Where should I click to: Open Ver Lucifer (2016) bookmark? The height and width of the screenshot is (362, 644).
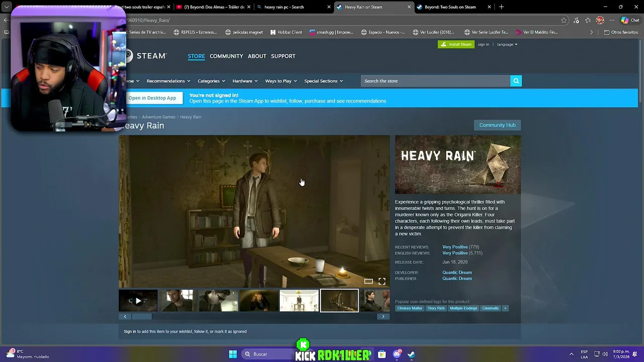(433, 32)
